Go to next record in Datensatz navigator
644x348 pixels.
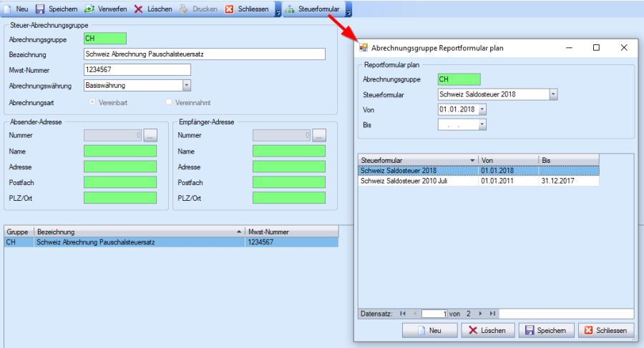[x=480, y=314]
